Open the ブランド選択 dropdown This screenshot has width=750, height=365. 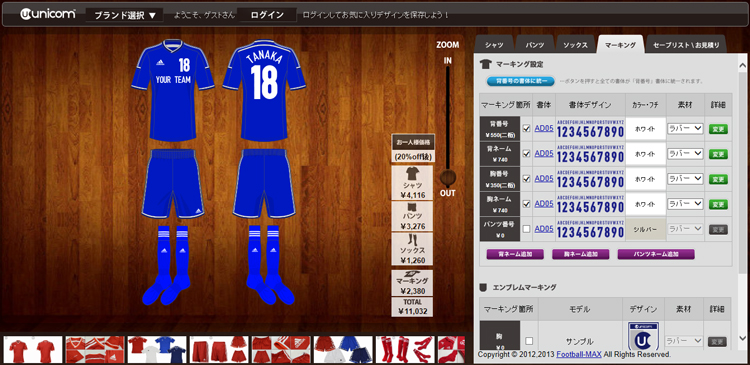pos(124,15)
